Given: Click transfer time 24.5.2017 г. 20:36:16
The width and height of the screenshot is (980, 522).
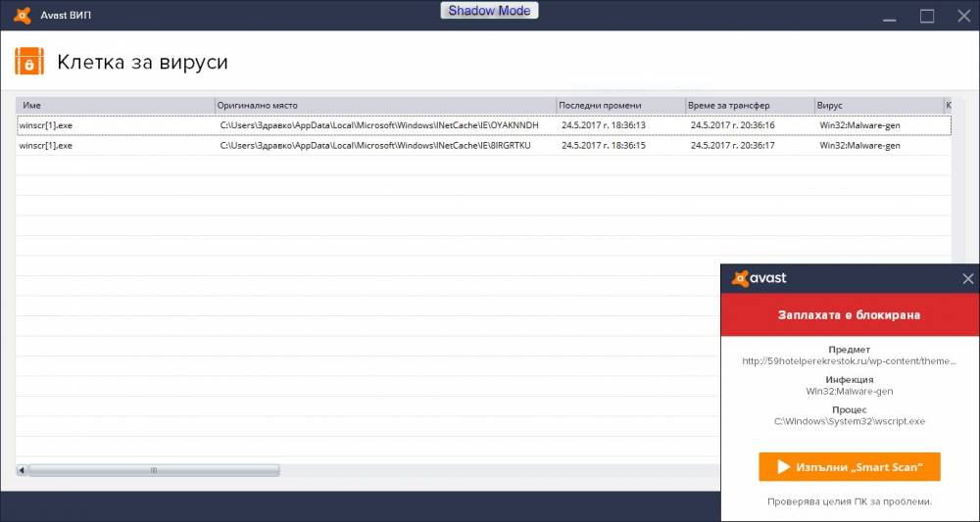Looking at the screenshot, I should (x=732, y=125).
